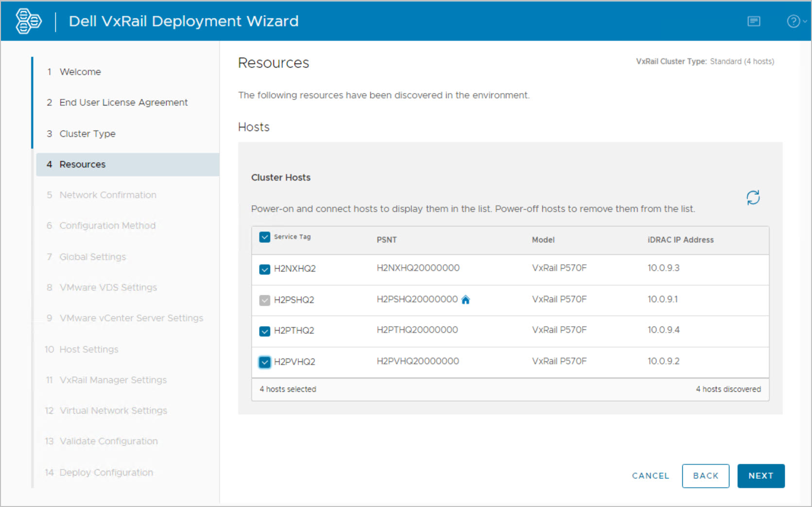Image resolution: width=812 pixels, height=507 pixels.
Task: Select the Network Confirmation step
Action: click(108, 195)
